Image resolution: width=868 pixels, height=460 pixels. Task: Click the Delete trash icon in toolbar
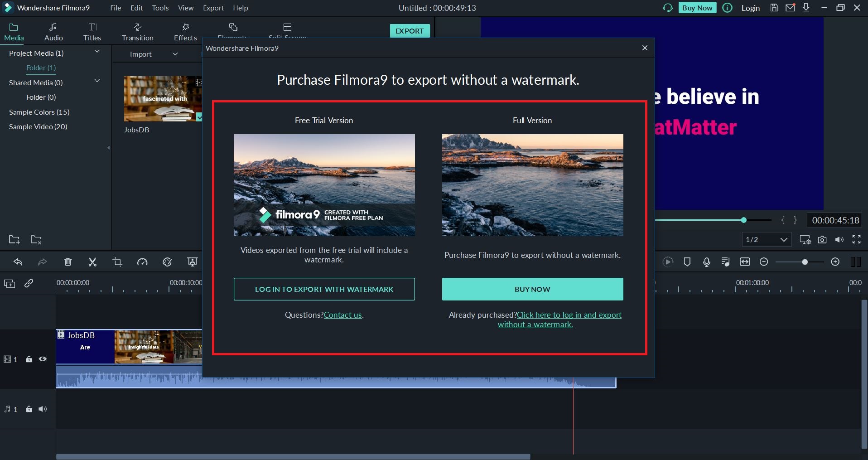(68, 262)
